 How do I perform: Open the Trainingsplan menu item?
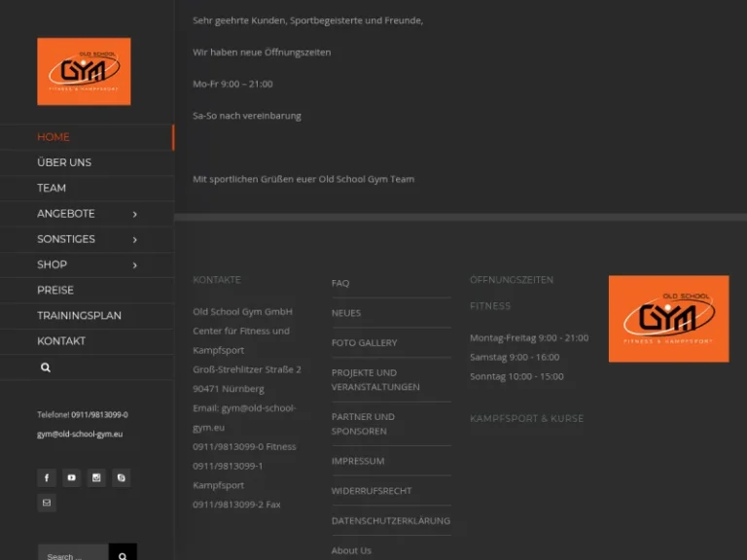(x=79, y=315)
